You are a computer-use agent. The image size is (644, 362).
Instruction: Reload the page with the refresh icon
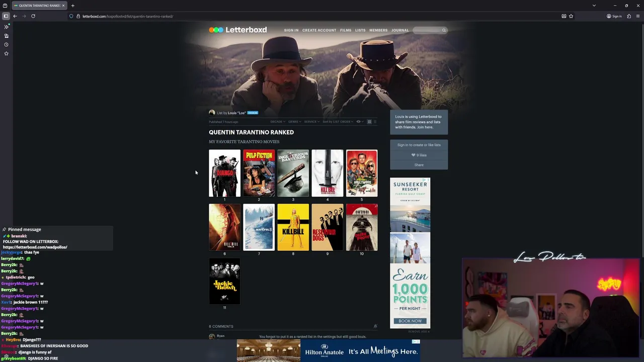click(33, 16)
